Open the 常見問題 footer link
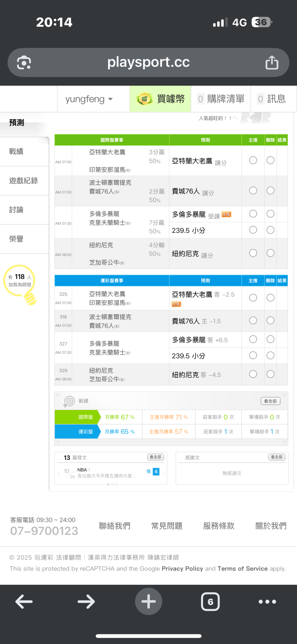 (x=167, y=526)
